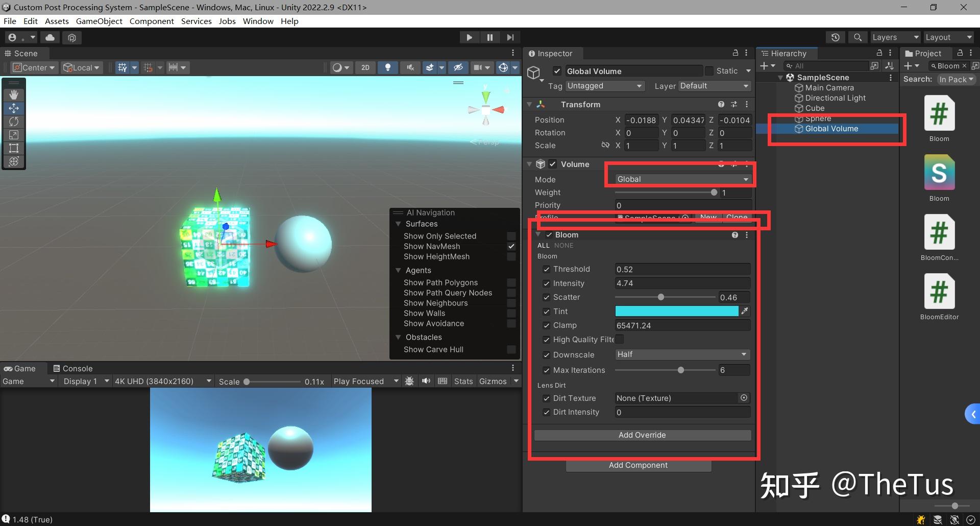980x526 pixels.
Task: Mute scene audio in Scene view toolbar
Action: (x=410, y=67)
